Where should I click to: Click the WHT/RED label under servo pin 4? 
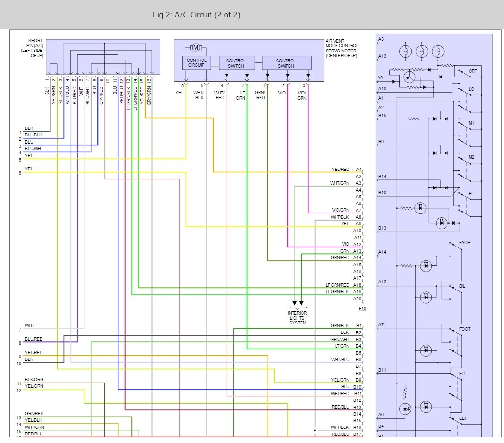(219, 95)
